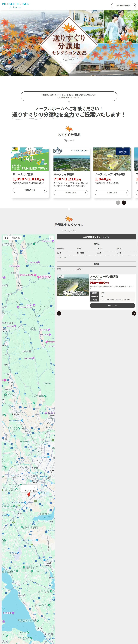138x644 pixels.
Task: Switch map to 地図 view
Action: (x=7, y=238)
